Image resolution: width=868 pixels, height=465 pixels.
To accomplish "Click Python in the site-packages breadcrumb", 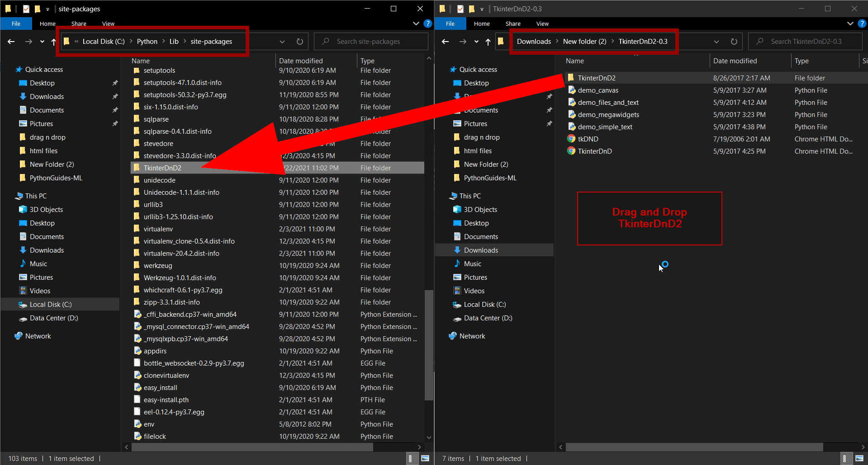I will [x=147, y=42].
